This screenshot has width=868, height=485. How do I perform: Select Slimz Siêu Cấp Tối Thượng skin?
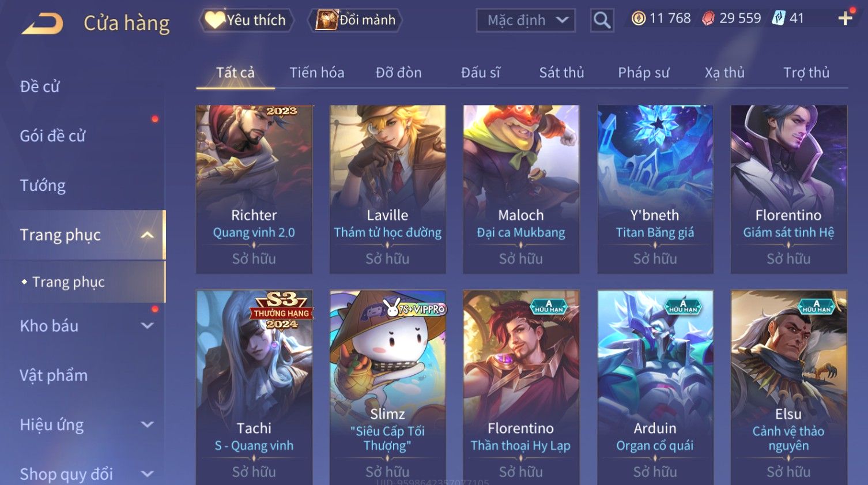[387, 387]
